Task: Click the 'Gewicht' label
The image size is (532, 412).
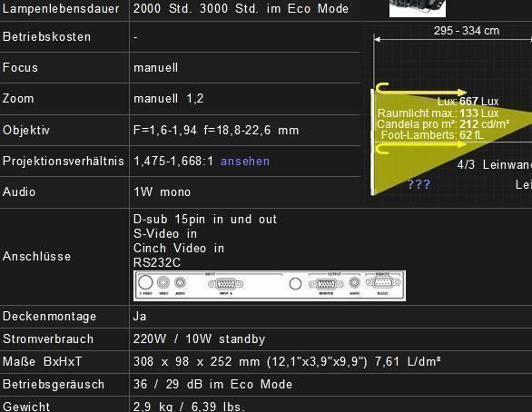Action: pos(26,407)
